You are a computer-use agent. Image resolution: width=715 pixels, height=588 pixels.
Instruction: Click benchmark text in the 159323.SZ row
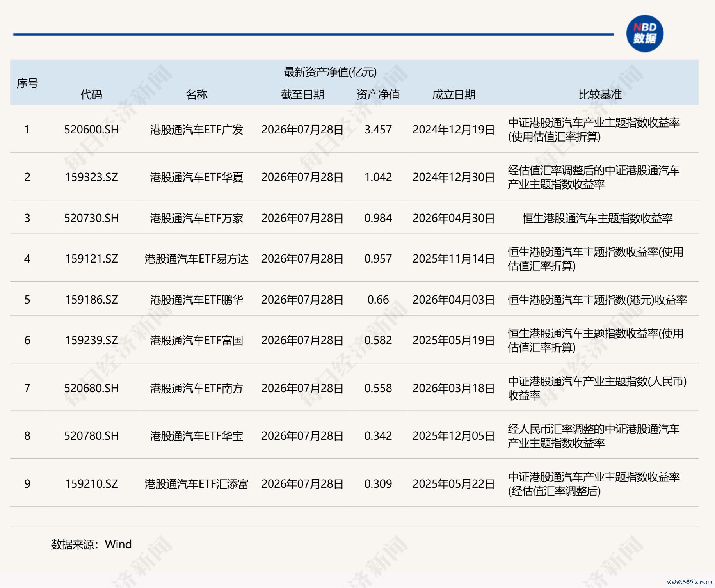(x=594, y=177)
